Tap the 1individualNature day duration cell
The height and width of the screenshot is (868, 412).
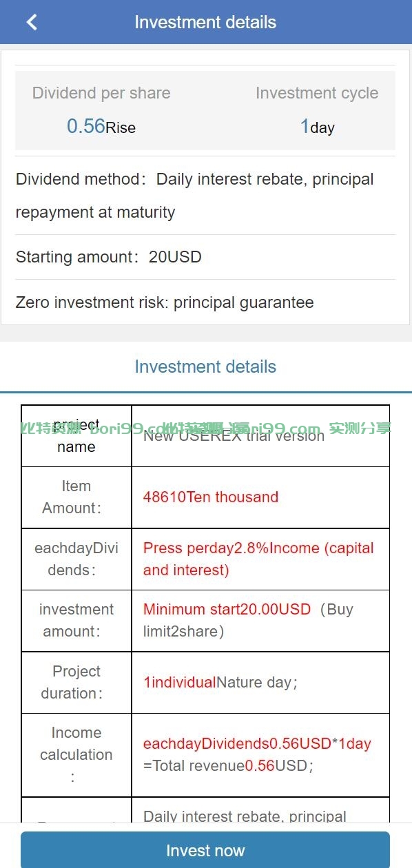[260, 682]
